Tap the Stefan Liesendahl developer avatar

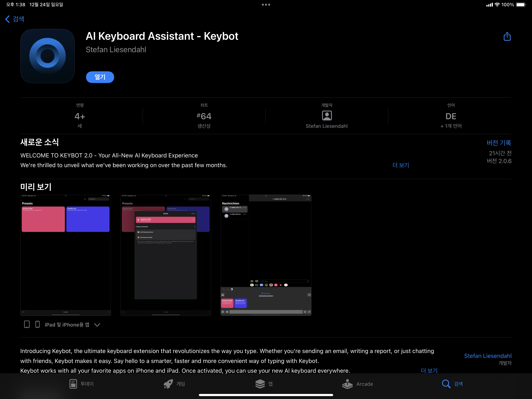pyautogui.click(x=326, y=116)
